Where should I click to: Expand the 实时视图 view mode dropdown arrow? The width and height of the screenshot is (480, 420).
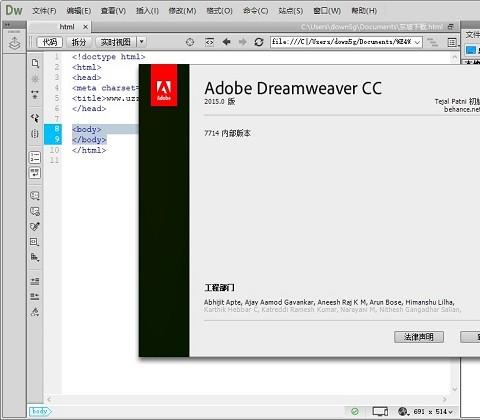click(142, 42)
